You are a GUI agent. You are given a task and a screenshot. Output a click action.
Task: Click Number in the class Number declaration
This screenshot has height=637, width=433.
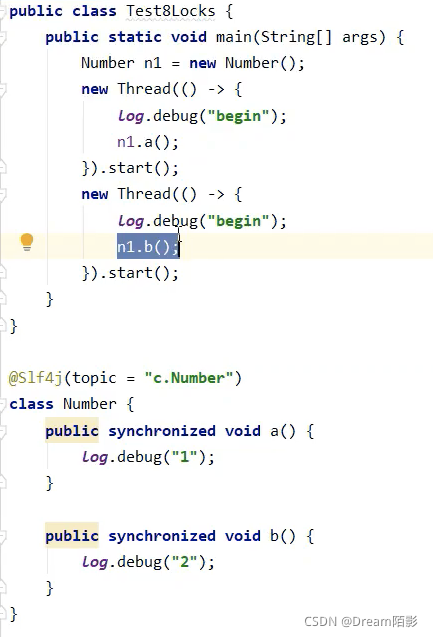pos(89,404)
